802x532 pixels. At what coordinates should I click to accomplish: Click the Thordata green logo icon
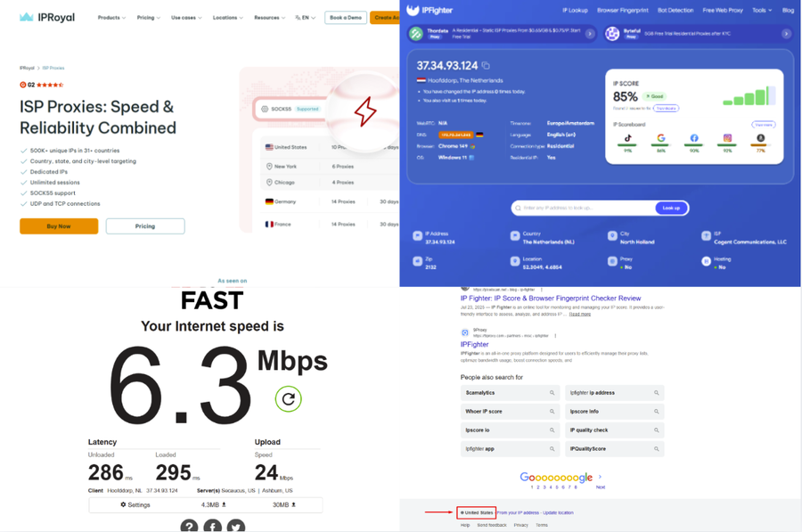(x=416, y=34)
